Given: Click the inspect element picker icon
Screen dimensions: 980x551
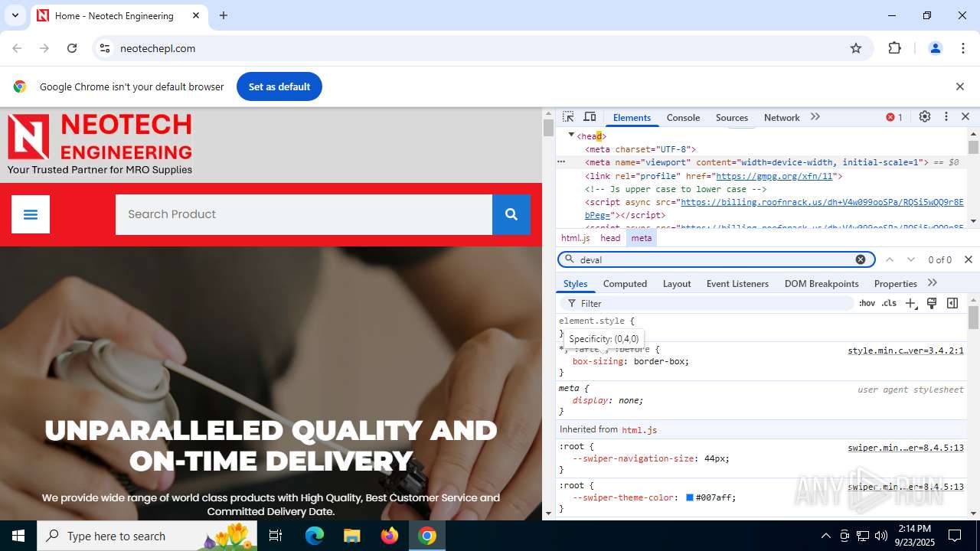Looking at the screenshot, I should [568, 117].
